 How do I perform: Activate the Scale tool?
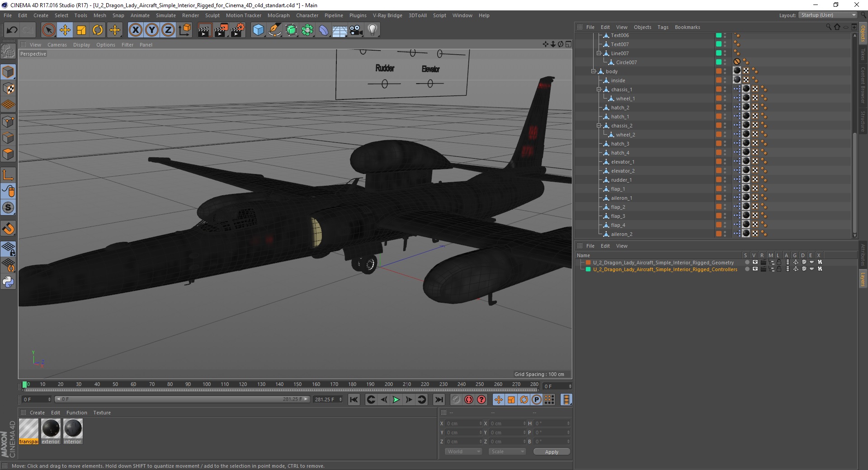tap(81, 30)
